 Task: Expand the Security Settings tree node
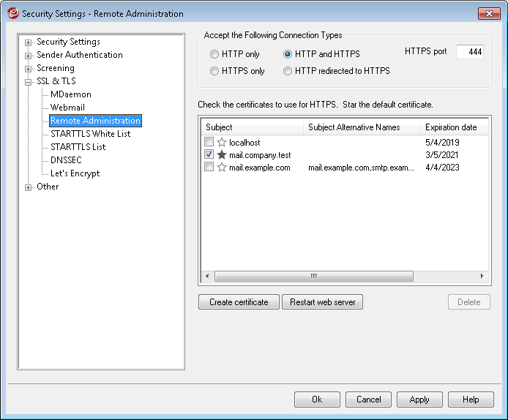(29, 42)
